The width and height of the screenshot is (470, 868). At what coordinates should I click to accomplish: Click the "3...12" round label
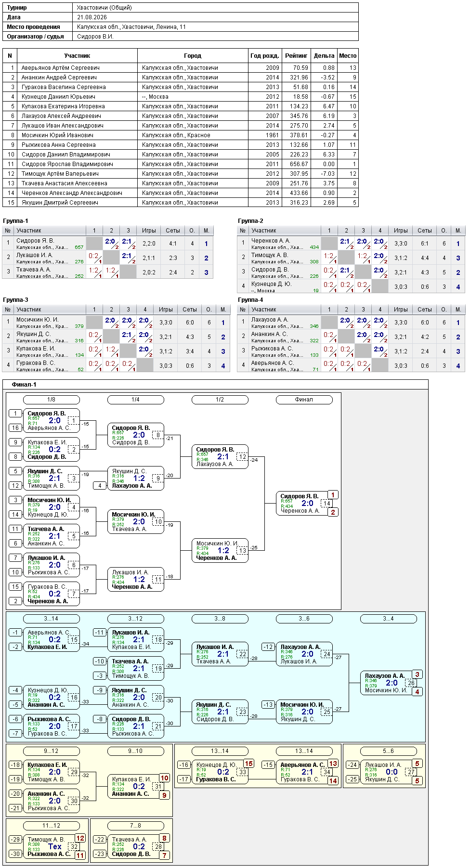tap(136, 619)
